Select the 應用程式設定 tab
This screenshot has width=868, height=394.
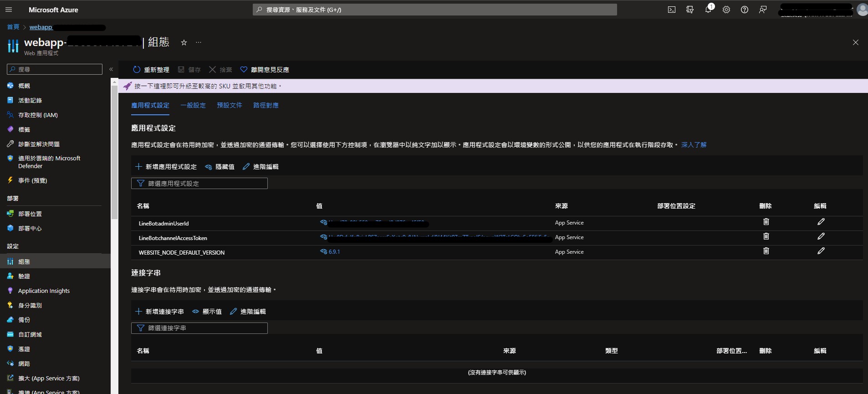tap(150, 105)
